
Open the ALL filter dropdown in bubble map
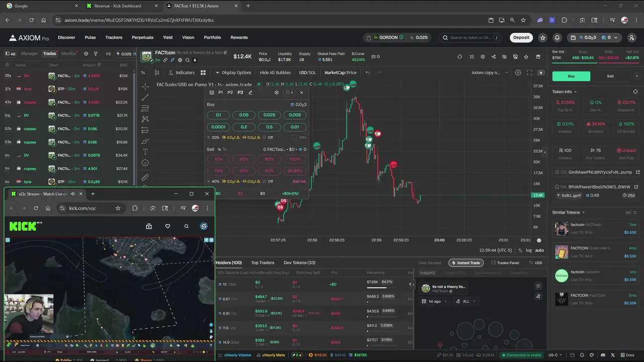coord(466,301)
